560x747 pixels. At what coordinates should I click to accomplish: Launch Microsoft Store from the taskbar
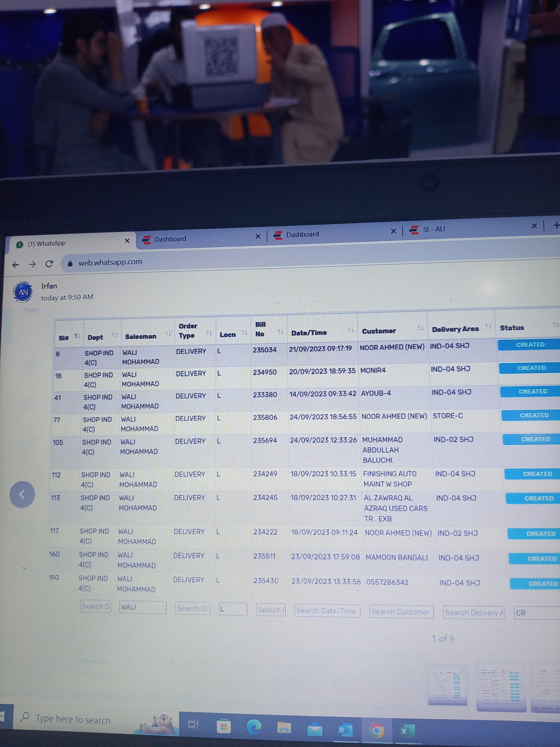coord(223,726)
